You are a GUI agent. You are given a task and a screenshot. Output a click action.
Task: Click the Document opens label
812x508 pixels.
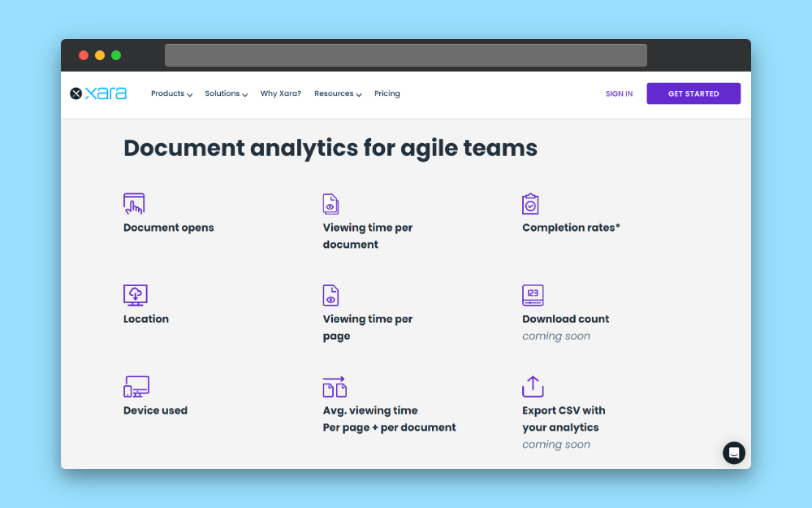click(x=168, y=228)
